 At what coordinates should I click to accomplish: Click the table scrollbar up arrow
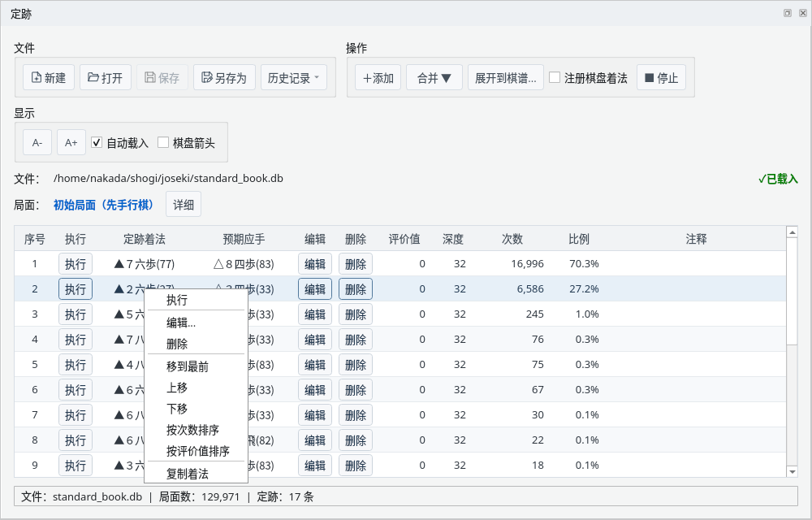coord(793,232)
